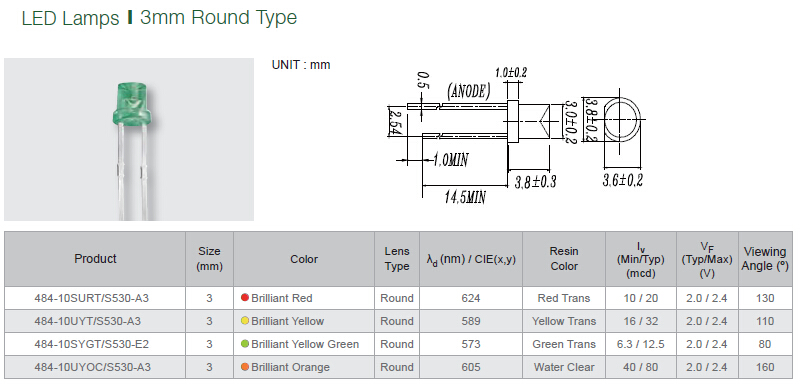Click the LED Lamps heading text

pos(70,18)
